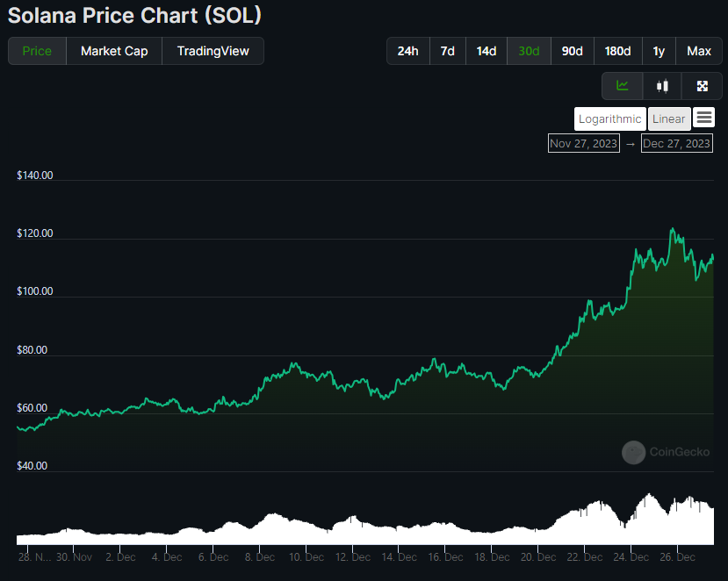
Task: Click the 2. Dec date label
Action: tap(120, 557)
